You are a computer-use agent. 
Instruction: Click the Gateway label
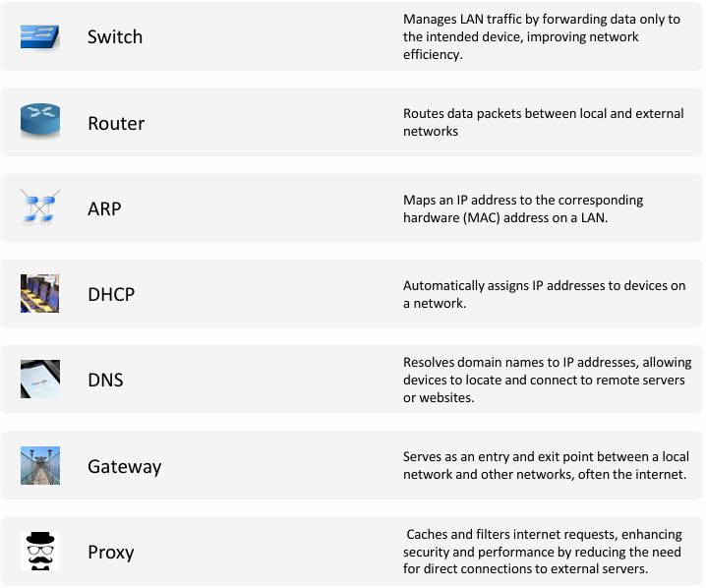click(x=124, y=467)
